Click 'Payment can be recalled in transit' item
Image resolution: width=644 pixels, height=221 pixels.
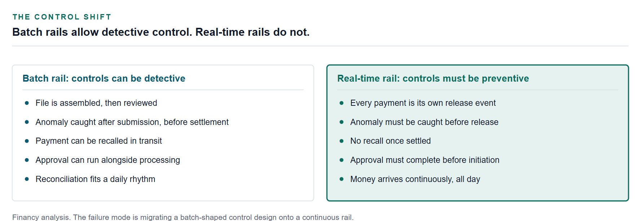tap(99, 141)
